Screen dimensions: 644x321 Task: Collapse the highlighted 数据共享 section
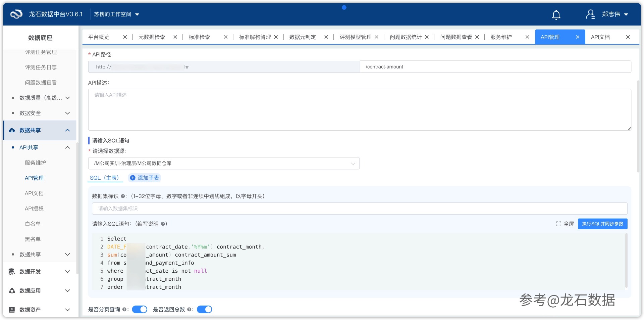67,130
